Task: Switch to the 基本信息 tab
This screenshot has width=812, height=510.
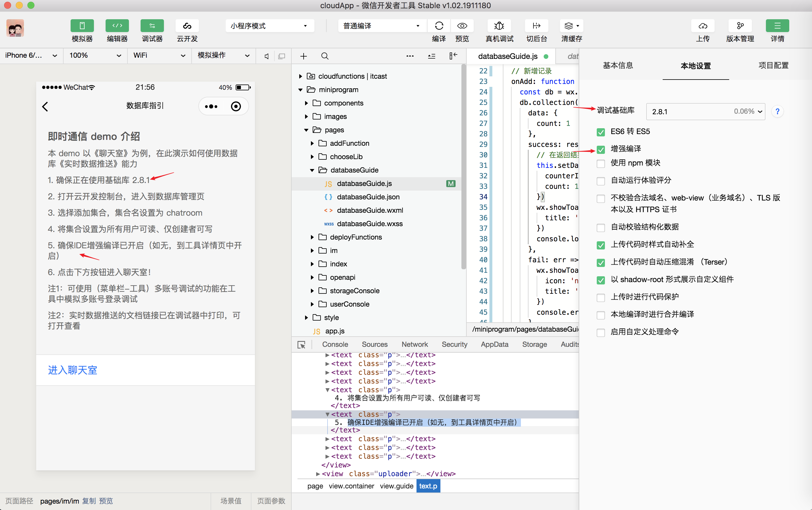Action: click(x=618, y=65)
